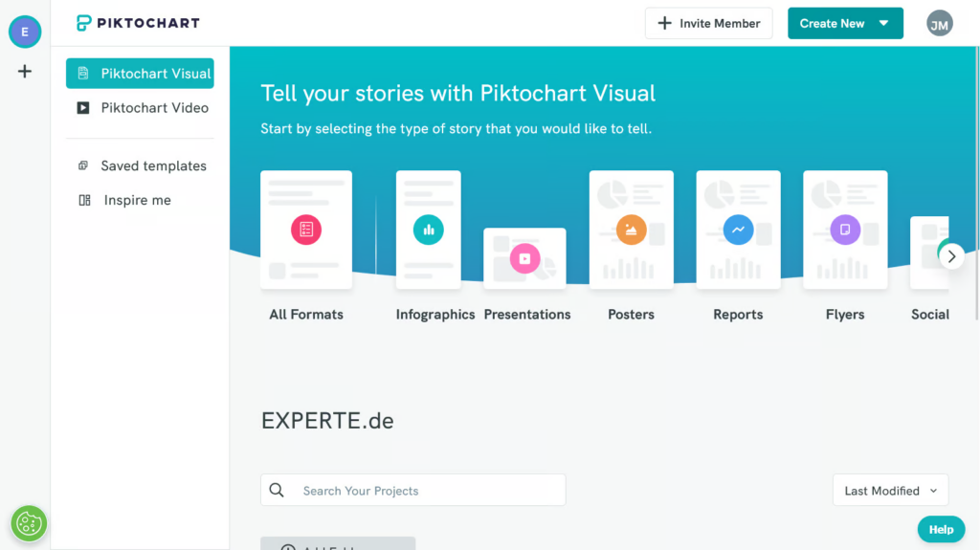Click the Piktochart Visual document icon

(83, 73)
